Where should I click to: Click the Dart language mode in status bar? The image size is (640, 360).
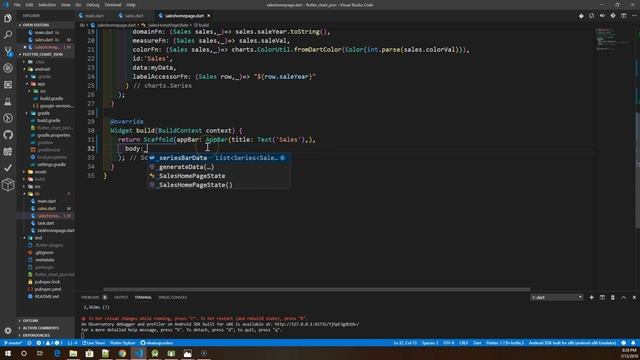477,343
